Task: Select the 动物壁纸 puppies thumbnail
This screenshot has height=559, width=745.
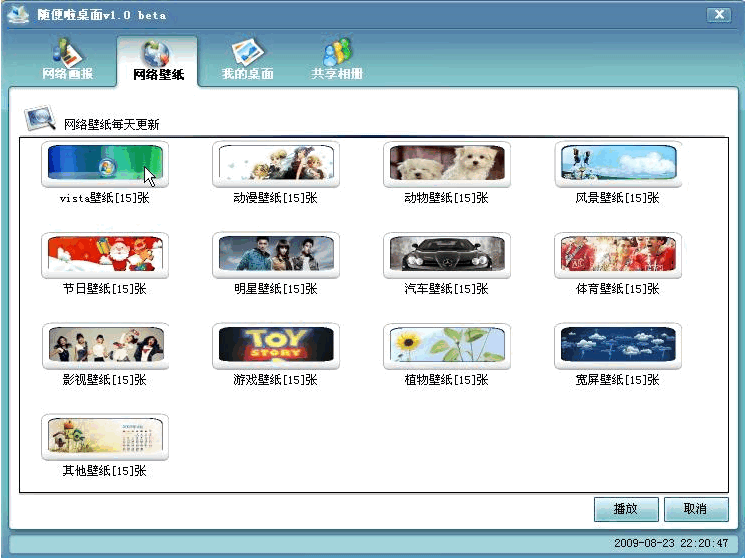Action: coord(447,163)
